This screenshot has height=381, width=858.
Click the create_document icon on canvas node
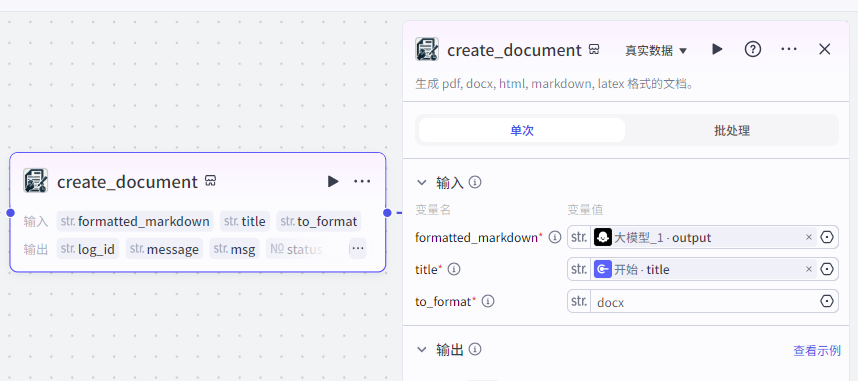pyautogui.click(x=36, y=181)
